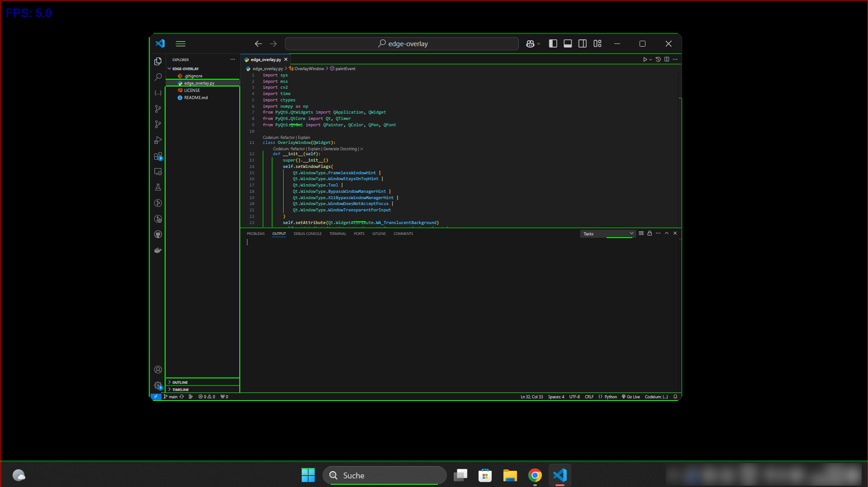Run the Python file from the editor toolbar
This screenshot has width=868, height=487.
[x=645, y=59]
